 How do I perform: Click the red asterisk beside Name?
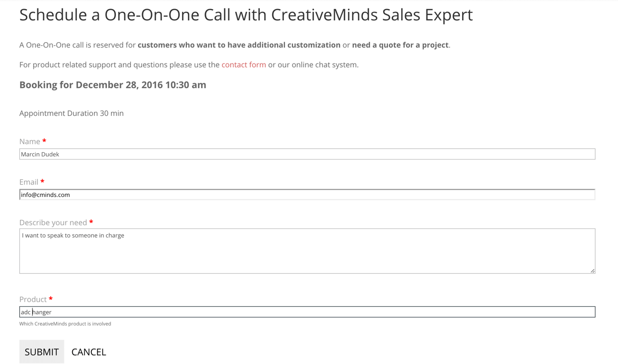coord(44,141)
